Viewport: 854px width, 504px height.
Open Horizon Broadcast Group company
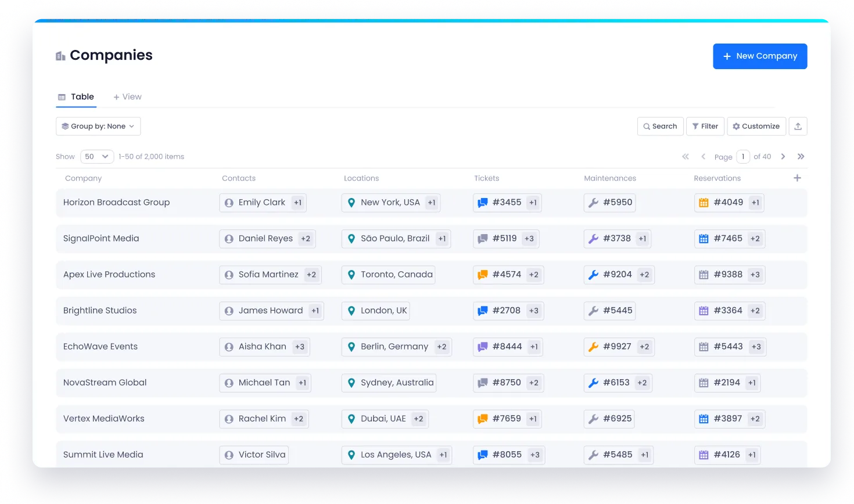point(117,203)
